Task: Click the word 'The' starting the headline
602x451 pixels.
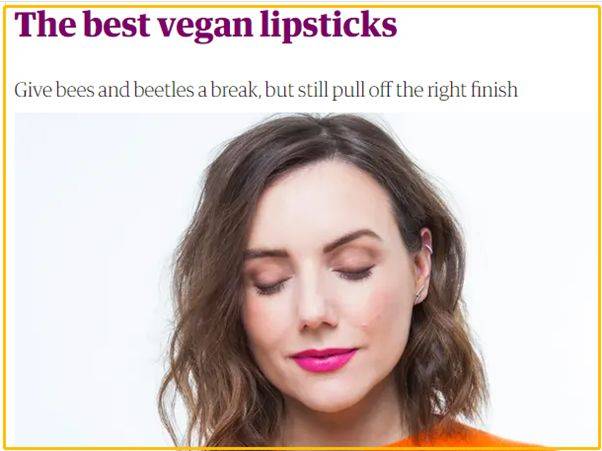Action: [x=45, y=24]
